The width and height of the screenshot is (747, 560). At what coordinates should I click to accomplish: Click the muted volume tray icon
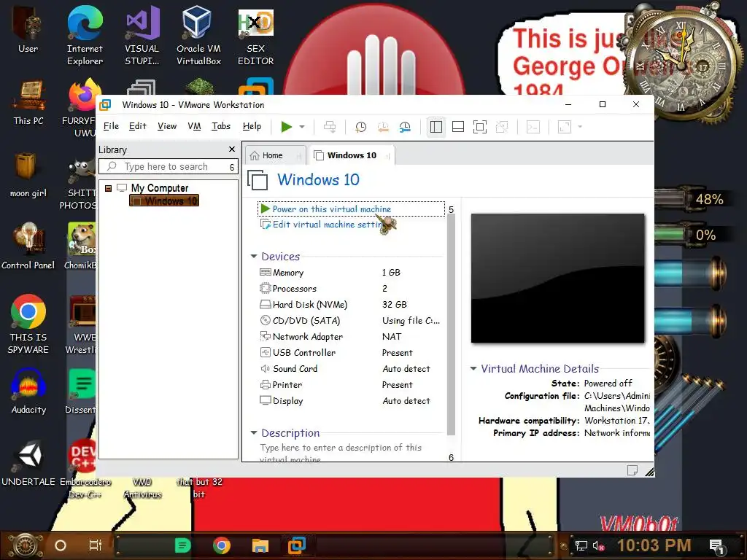[598, 546]
